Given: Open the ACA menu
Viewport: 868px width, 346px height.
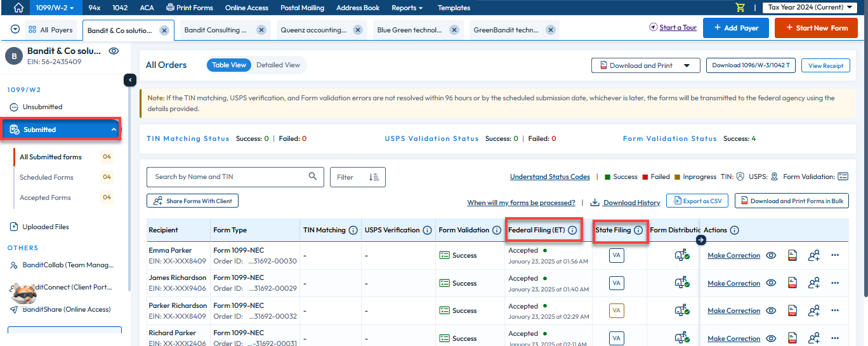Looking at the screenshot, I should pos(147,8).
